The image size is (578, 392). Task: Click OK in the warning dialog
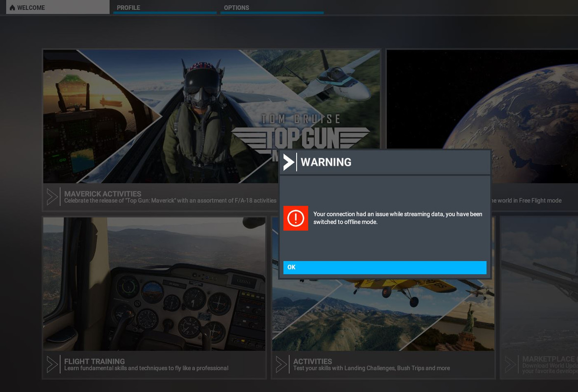coord(384,268)
